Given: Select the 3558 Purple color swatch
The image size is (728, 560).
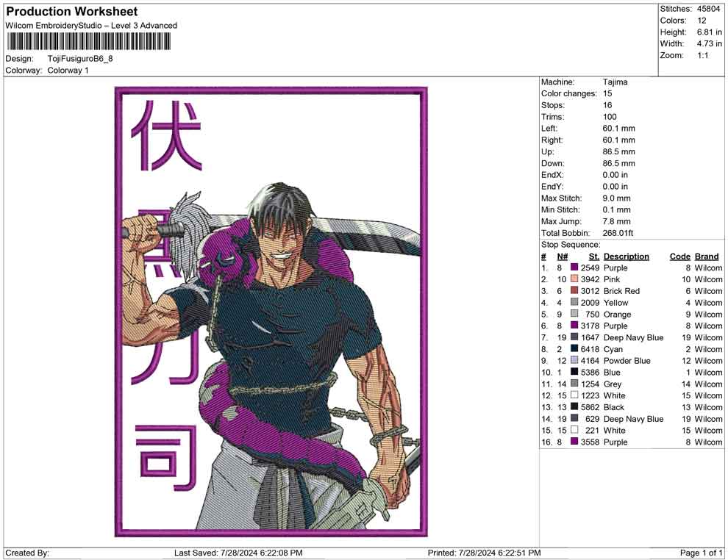Looking at the screenshot, I should (574, 441).
